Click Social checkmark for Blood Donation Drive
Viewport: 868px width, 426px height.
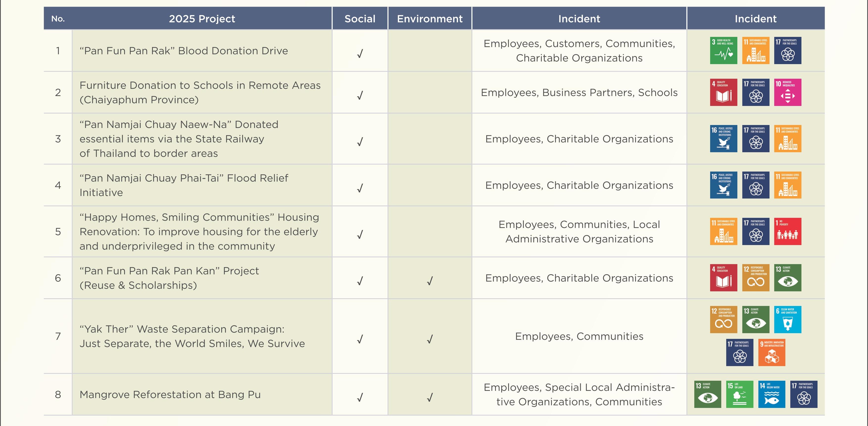click(360, 53)
